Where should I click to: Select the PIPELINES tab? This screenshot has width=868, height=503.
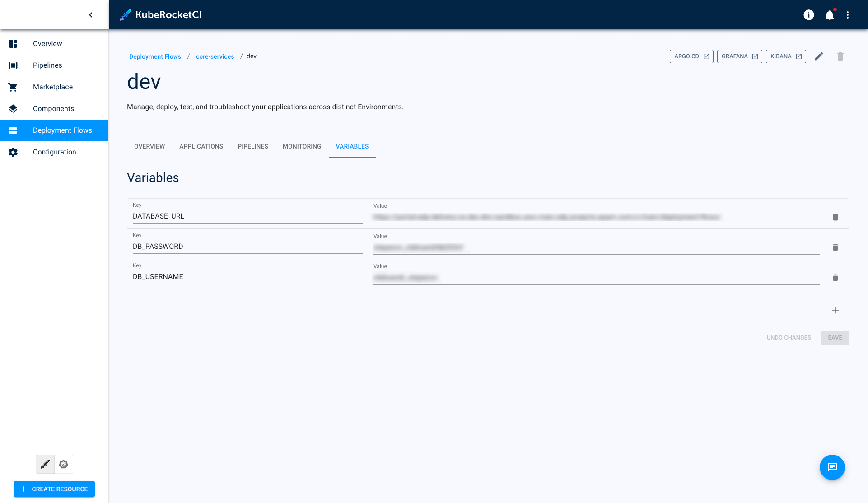click(x=252, y=146)
